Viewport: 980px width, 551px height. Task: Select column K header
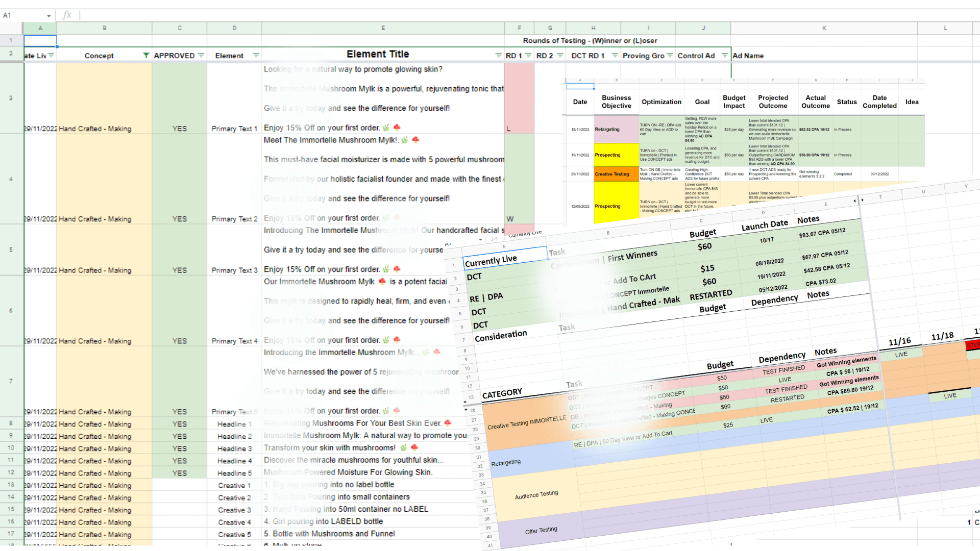(824, 28)
